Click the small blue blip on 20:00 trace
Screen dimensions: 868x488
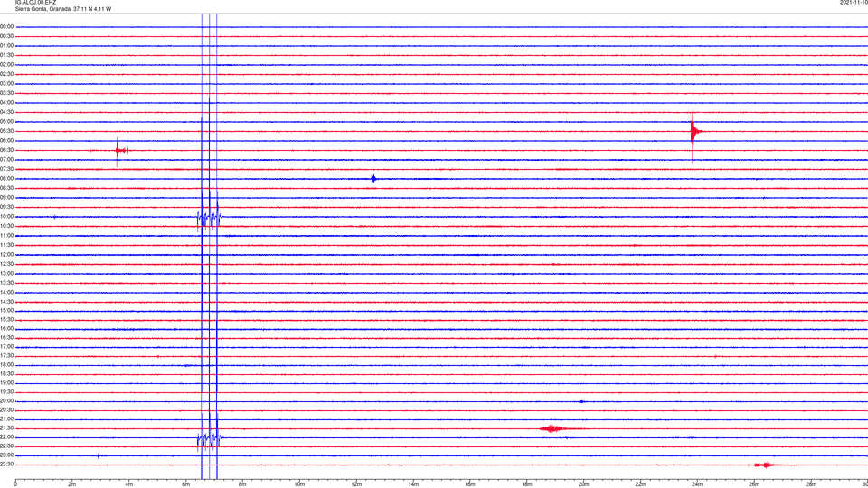581,401
